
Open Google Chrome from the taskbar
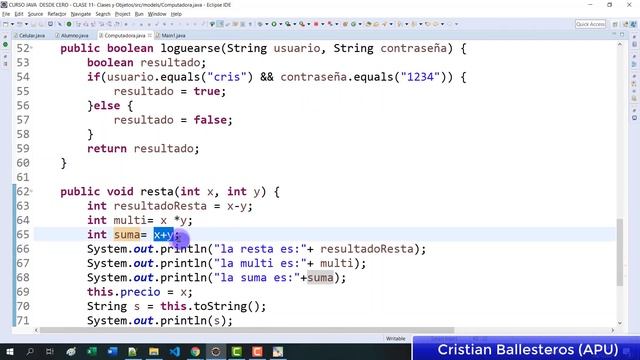195,351
